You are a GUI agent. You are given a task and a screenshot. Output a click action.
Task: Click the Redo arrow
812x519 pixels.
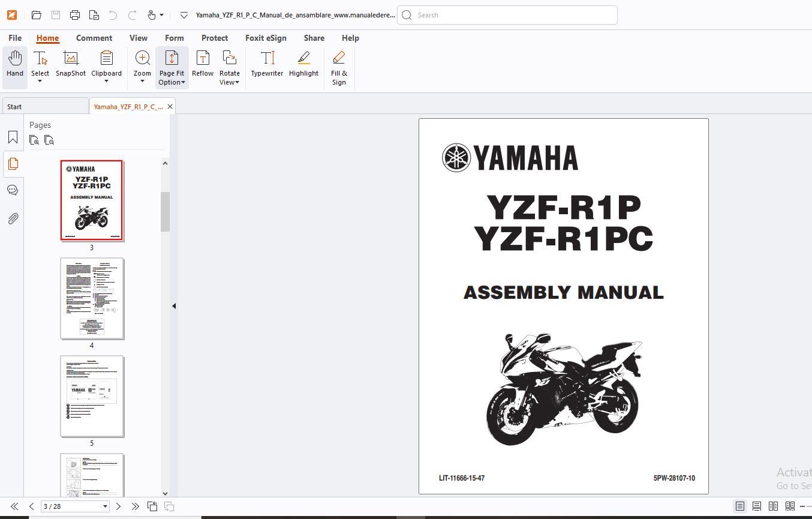[133, 15]
